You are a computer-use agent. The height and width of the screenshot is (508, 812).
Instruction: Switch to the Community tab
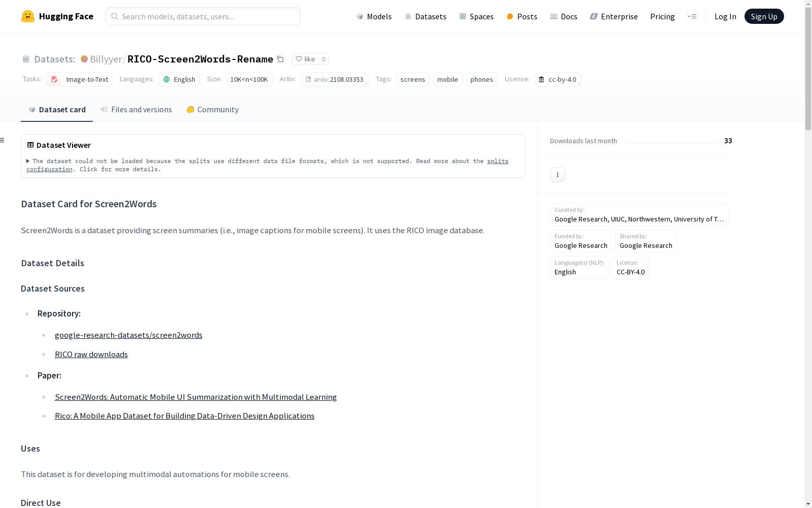212,110
